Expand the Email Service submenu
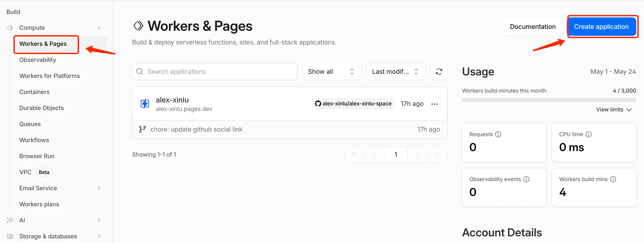Image resolution: width=644 pixels, height=243 pixels. coord(99,188)
